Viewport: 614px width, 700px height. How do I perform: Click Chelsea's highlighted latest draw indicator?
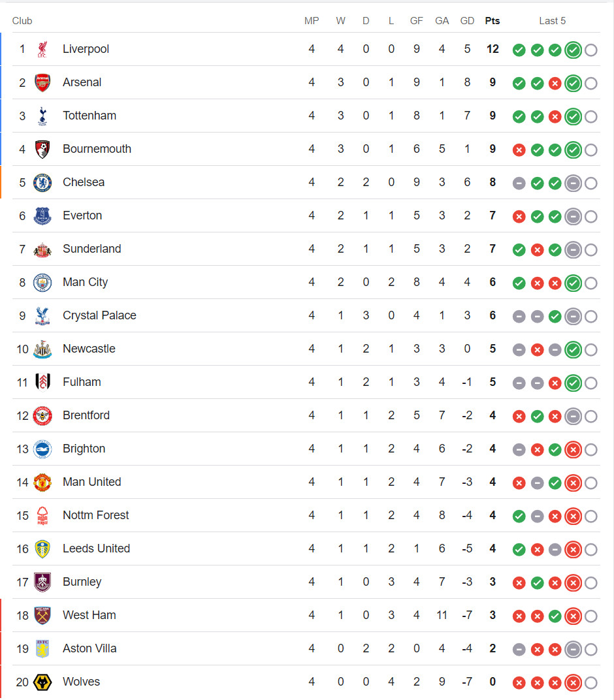click(x=573, y=183)
